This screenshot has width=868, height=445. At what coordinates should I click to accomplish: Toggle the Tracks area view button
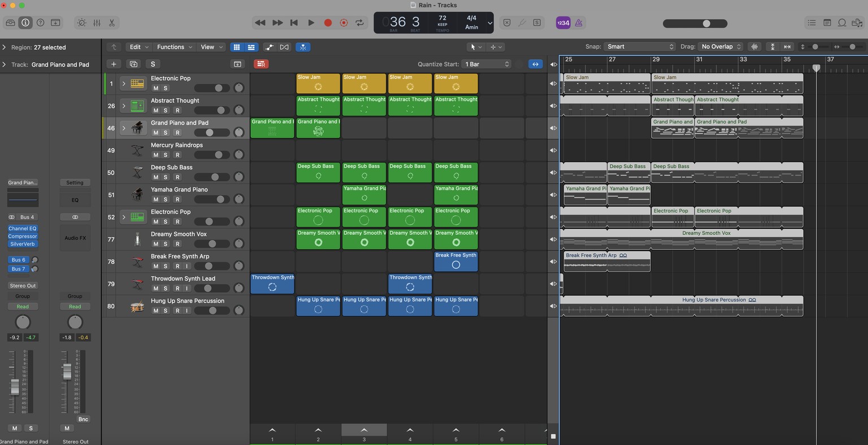click(251, 47)
